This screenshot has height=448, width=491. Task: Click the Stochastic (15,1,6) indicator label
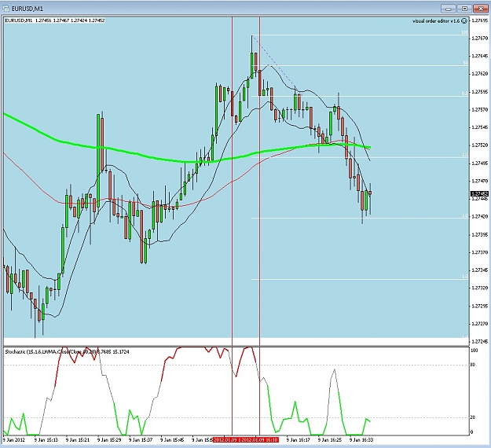click(x=68, y=352)
